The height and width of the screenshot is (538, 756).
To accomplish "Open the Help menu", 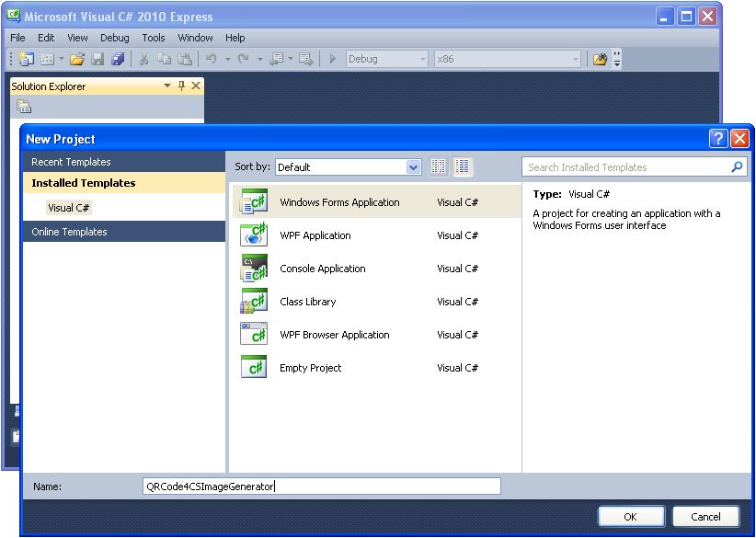I will click(235, 38).
